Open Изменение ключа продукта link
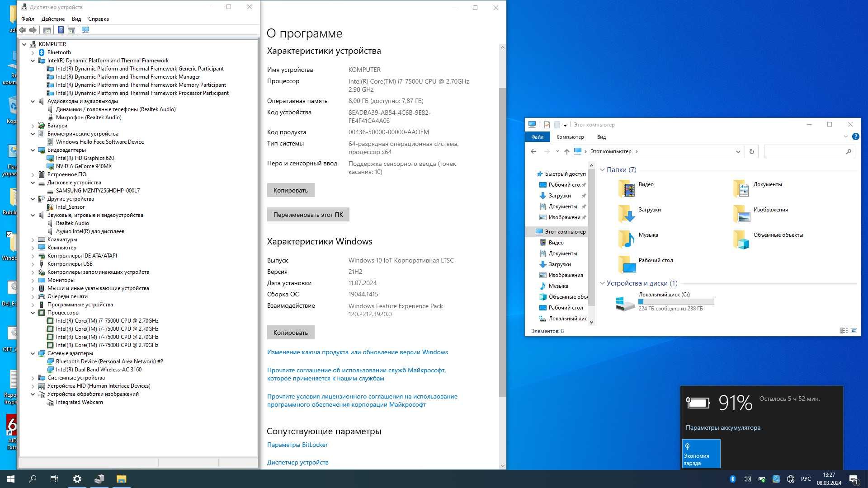Viewport: 868px width, 488px height. (358, 352)
